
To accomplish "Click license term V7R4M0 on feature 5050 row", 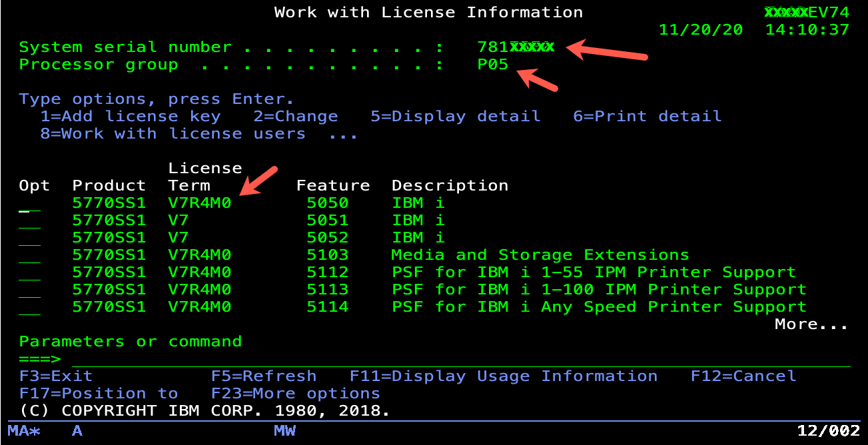I will [200, 203].
